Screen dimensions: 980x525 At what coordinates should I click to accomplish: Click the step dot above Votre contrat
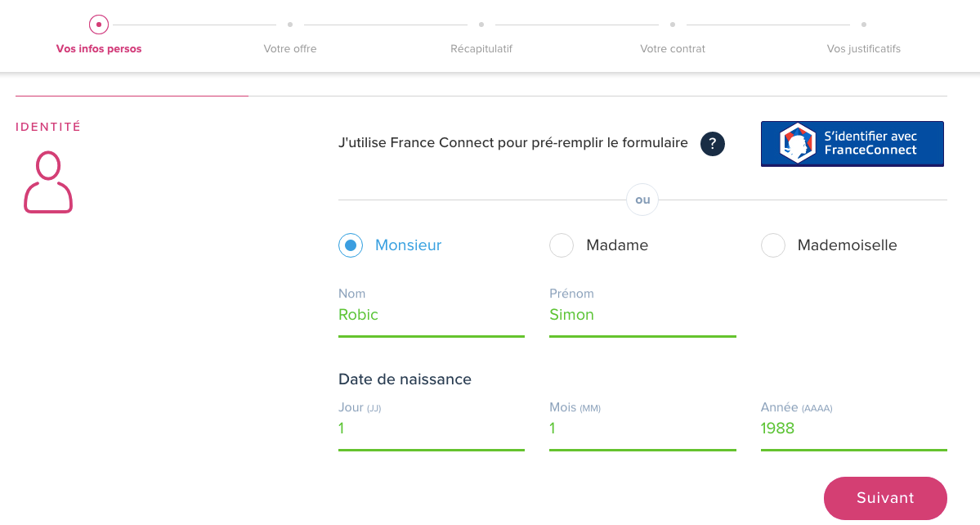click(673, 25)
